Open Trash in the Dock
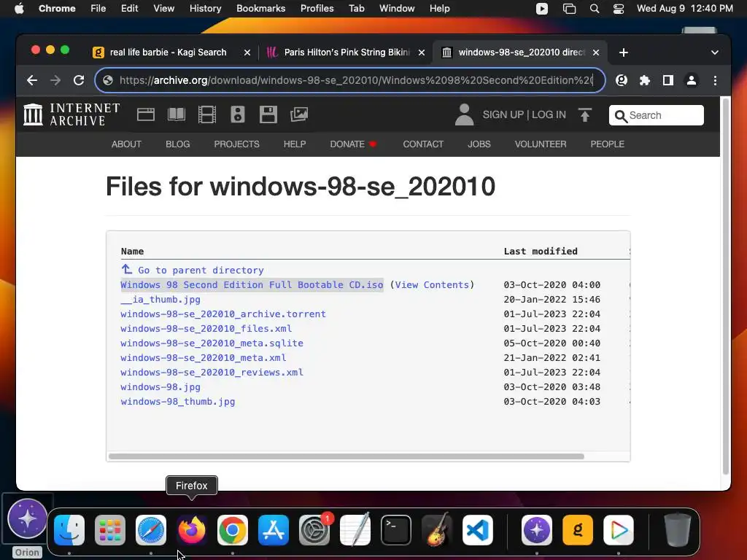747x560 pixels. click(x=678, y=530)
